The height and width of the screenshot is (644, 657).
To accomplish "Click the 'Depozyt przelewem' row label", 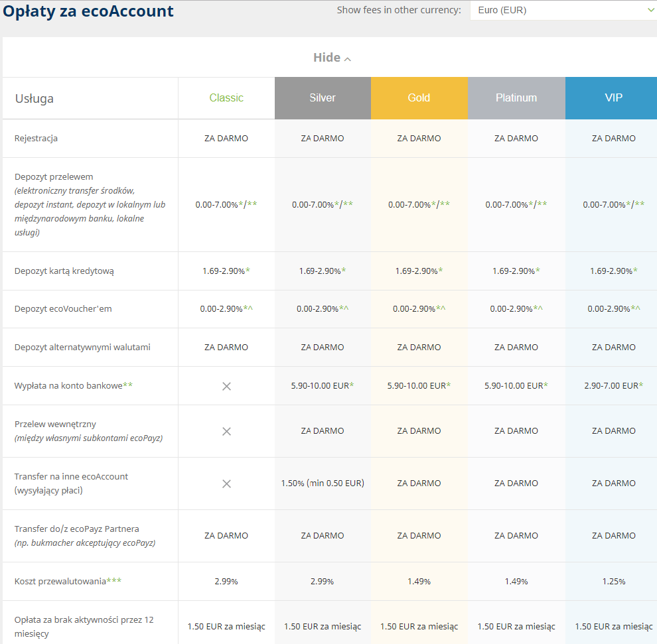I will point(54,176).
